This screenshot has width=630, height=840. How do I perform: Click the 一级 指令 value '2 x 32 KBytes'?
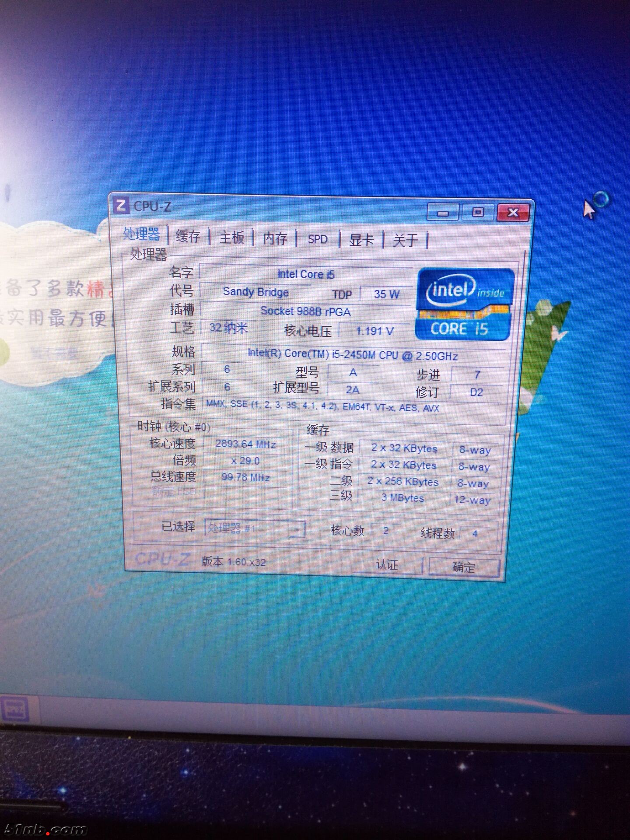pyautogui.click(x=404, y=465)
